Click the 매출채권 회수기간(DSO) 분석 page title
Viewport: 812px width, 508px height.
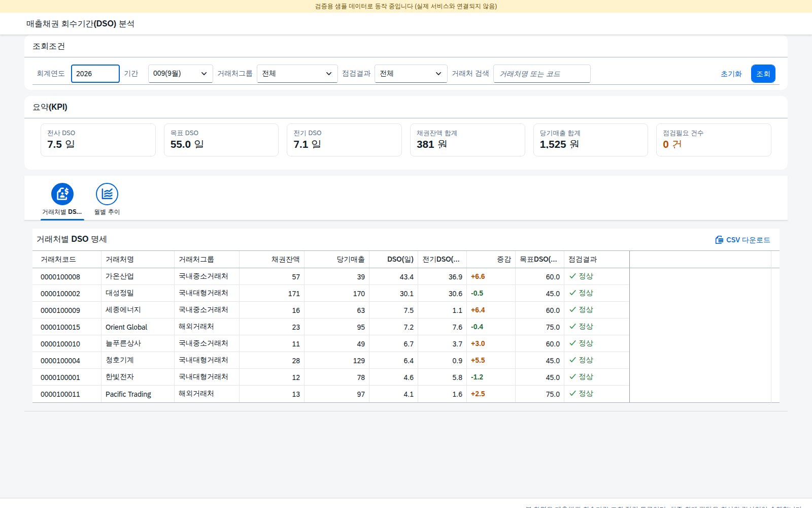click(x=80, y=24)
